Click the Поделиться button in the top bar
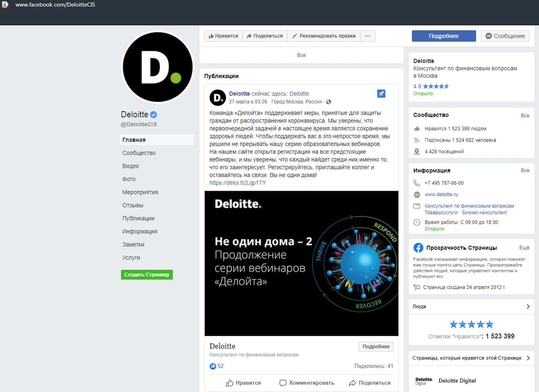Viewport: 539px width, 392px height. point(265,36)
